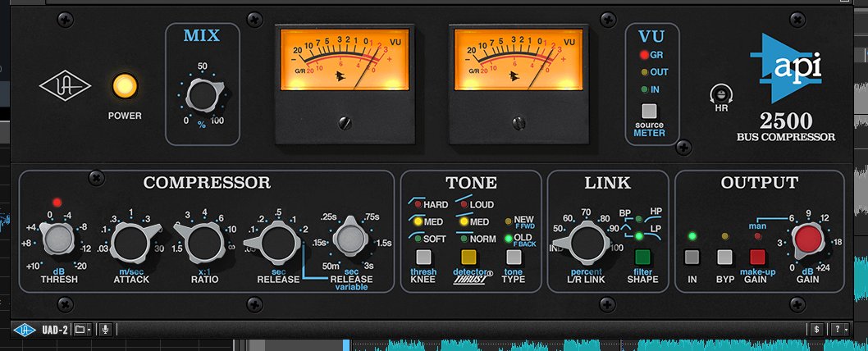Select the IN meter source LED
The image size is (868, 351).
click(x=644, y=89)
